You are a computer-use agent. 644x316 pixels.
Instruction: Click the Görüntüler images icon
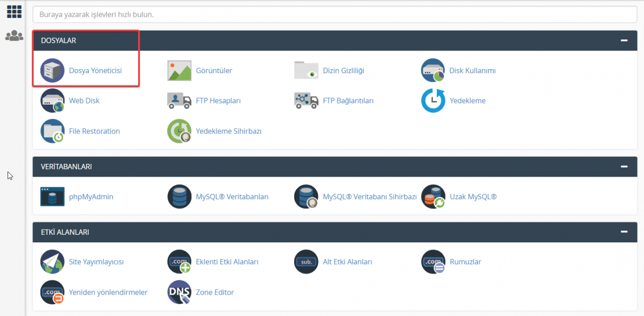(179, 70)
